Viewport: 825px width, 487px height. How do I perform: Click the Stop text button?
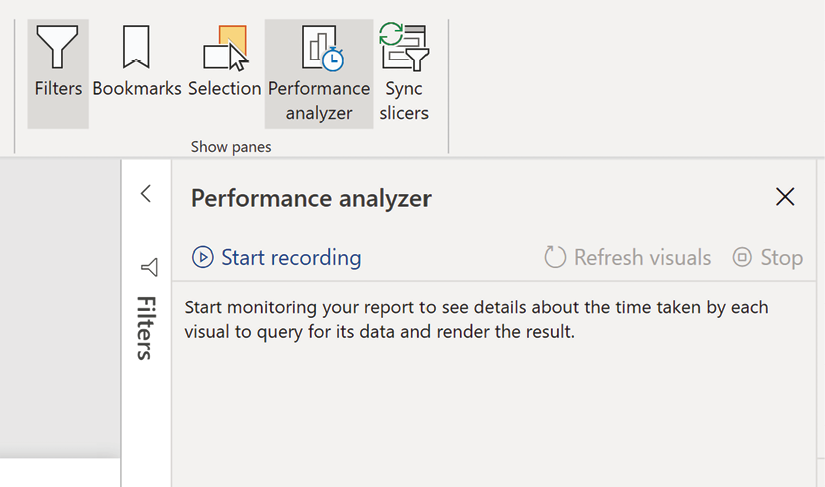[782, 258]
